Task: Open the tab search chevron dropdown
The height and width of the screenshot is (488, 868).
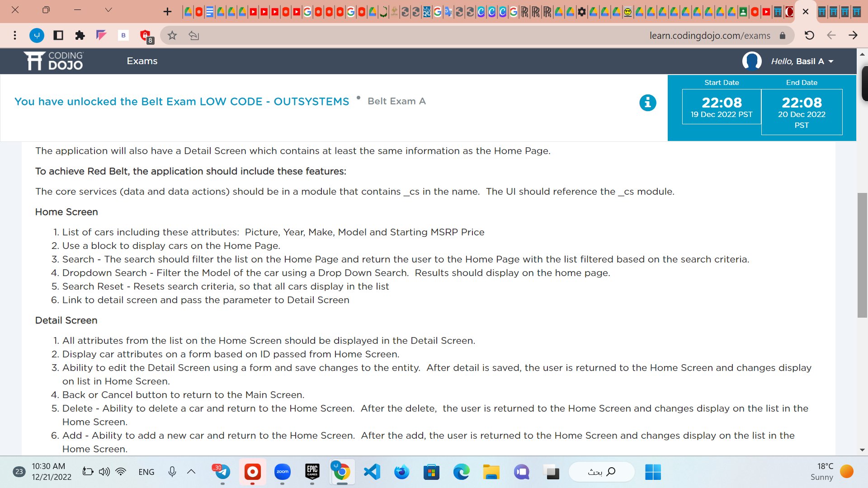Action: pyautogui.click(x=108, y=10)
